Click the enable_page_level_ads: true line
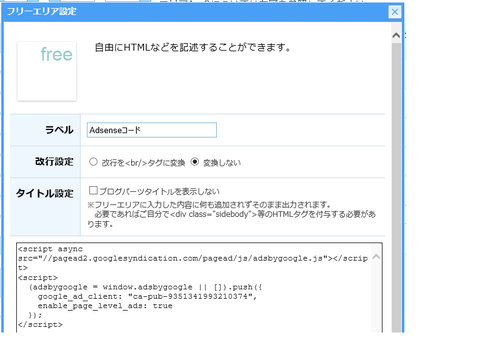The image size is (480, 360). (x=105, y=306)
